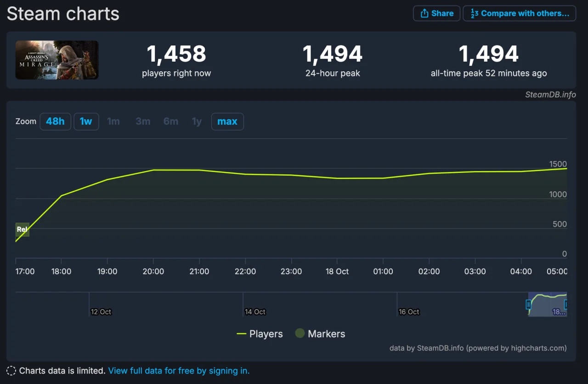
Task: Click the 05:00 axis label
Action: 557,271
